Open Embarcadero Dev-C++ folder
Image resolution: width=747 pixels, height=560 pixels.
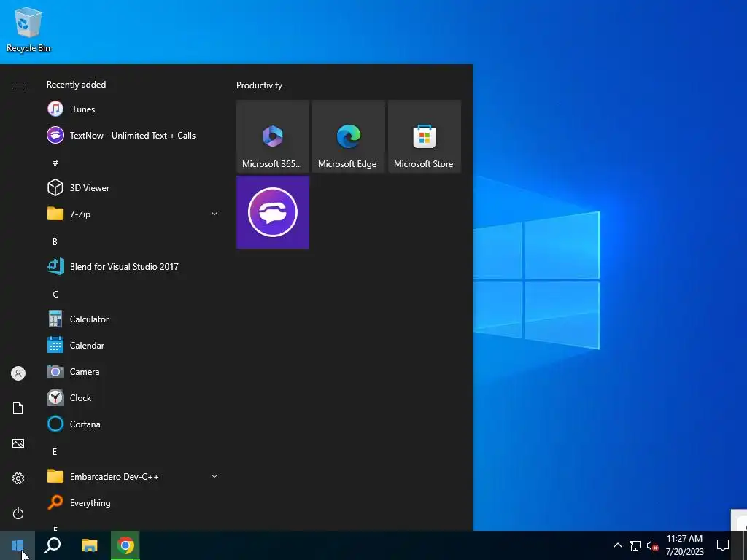(x=133, y=476)
